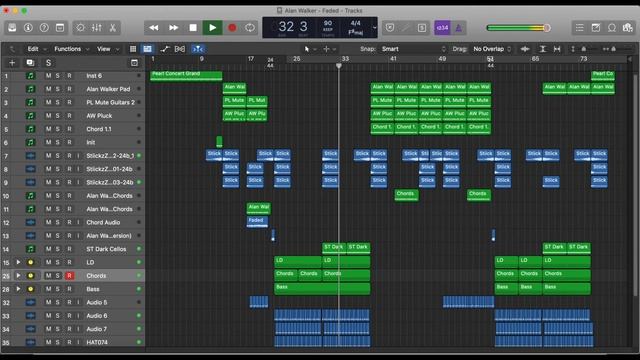Open the Note Pads button
Viewport: 640px width, 360px height.
click(596, 28)
